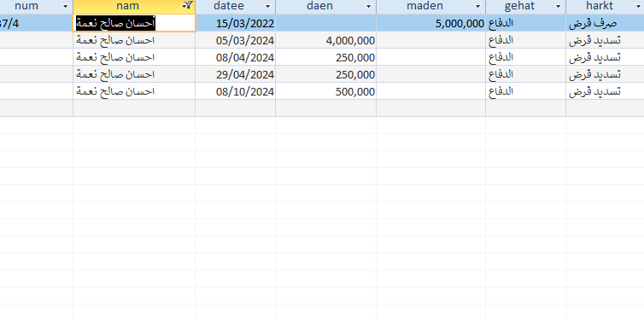Image resolution: width=644 pixels, height=319 pixels.
Task: Select the daen column header
Action: point(325,7)
